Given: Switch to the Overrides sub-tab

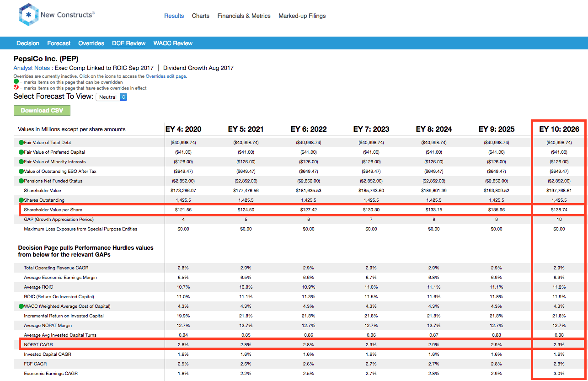Looking at the screenshot, I should (x=91, y=43).
